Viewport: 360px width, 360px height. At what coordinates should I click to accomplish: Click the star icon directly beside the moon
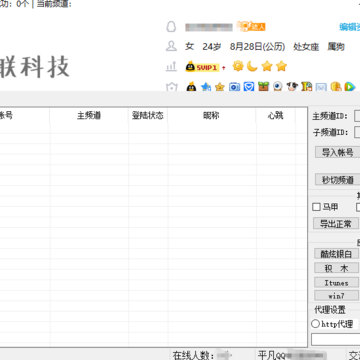point(267,66)
